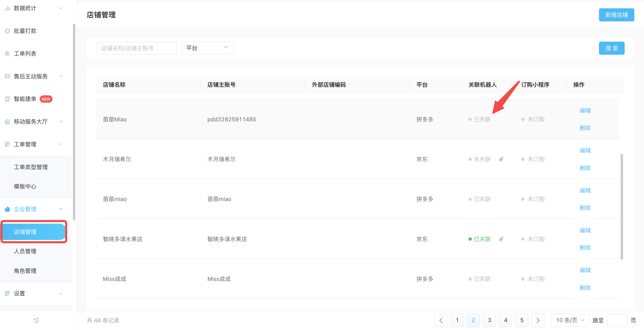The image size is (644, 330).
Task: Focus the 店铺名称/店铺主账号 search field
Action: (x=137, y=48)
